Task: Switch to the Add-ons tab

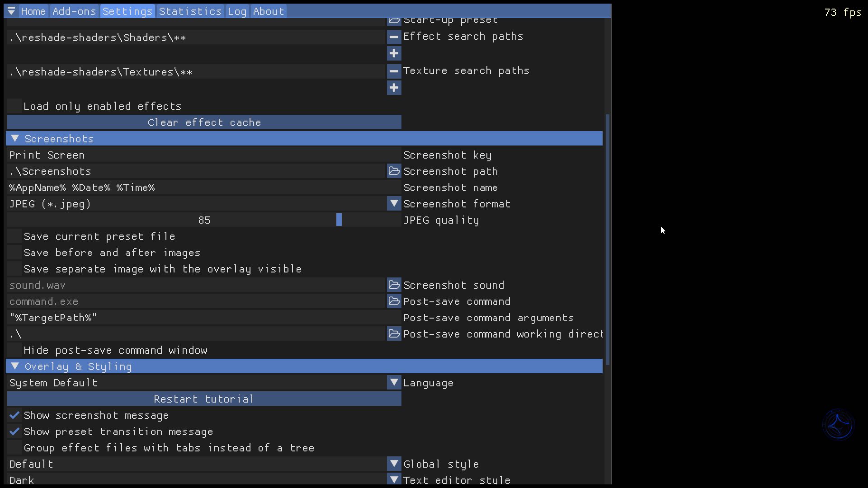Action: (x=74, y=11)
